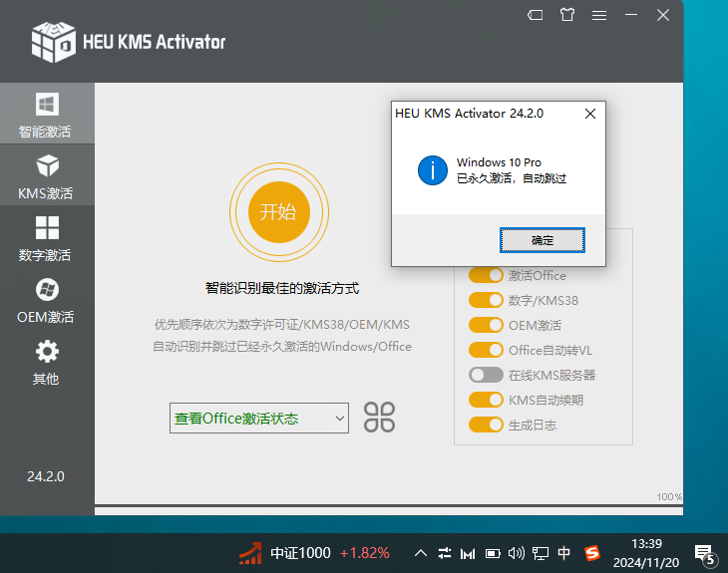The width and height of the screenshot is (728, 573).
Task: Switch to OEM激活 sidebar tab
Action: [x=47, y=300]
